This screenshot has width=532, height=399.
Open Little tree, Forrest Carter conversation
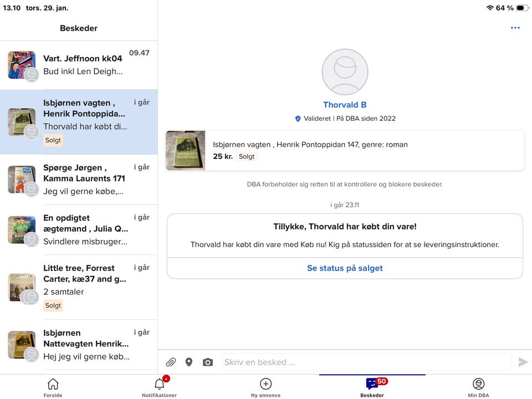click(79, 288)
